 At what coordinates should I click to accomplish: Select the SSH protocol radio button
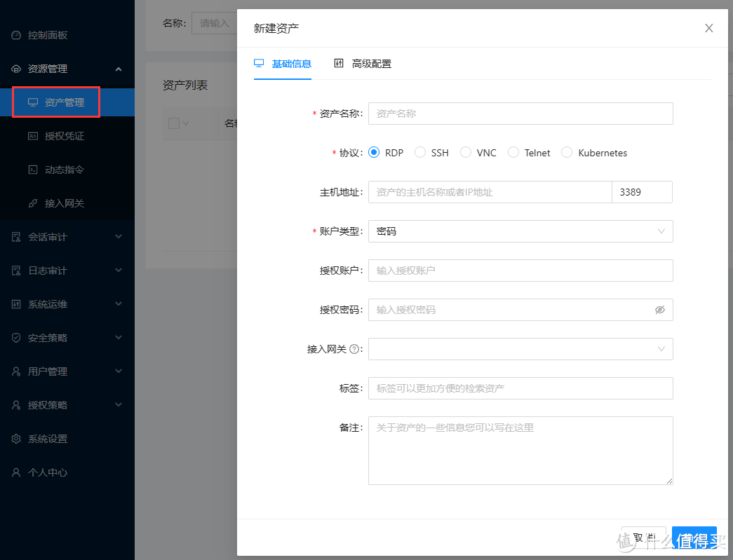pos(419,153)
